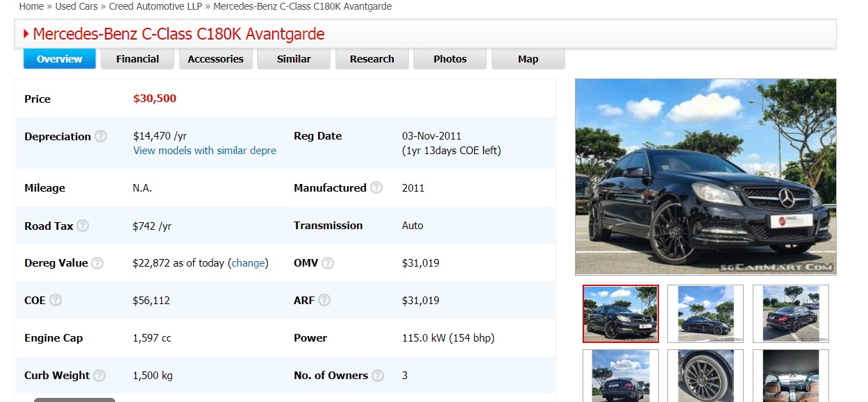Click the 'change' link for Dereg Value
The image size is (868, 402).
[248, 263]
